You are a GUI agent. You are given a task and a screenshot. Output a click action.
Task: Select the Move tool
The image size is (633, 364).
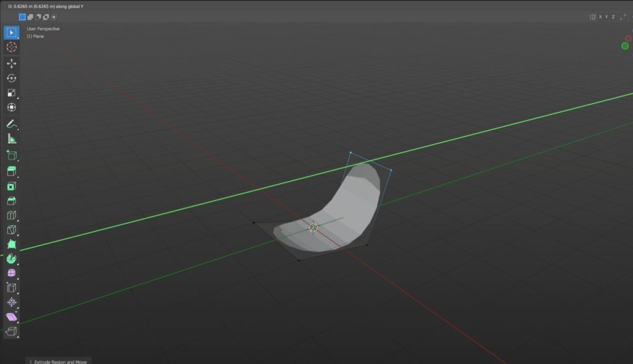11,64
